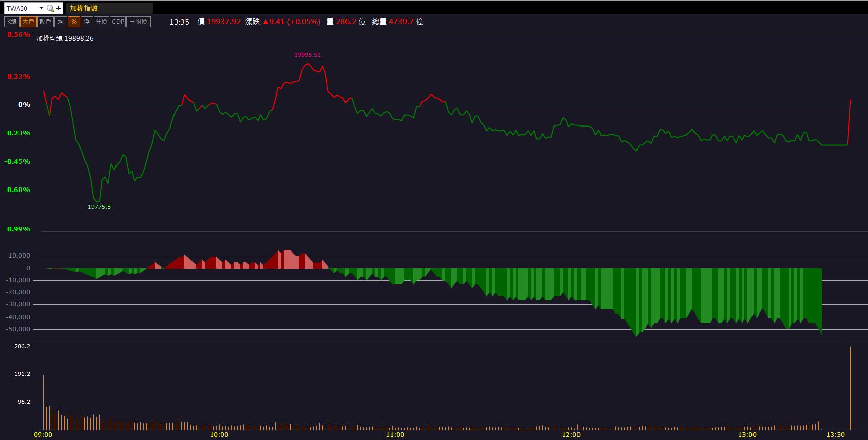
Task: Click the red 0.23% axis label
Action: (x=19, y=77)
